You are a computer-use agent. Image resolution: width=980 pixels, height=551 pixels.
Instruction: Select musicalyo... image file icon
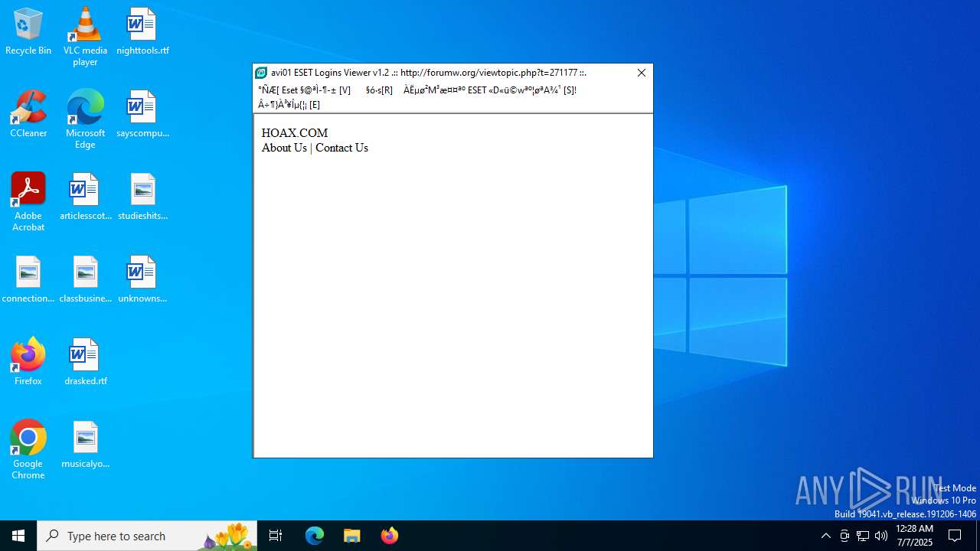(x=85, y=445)
